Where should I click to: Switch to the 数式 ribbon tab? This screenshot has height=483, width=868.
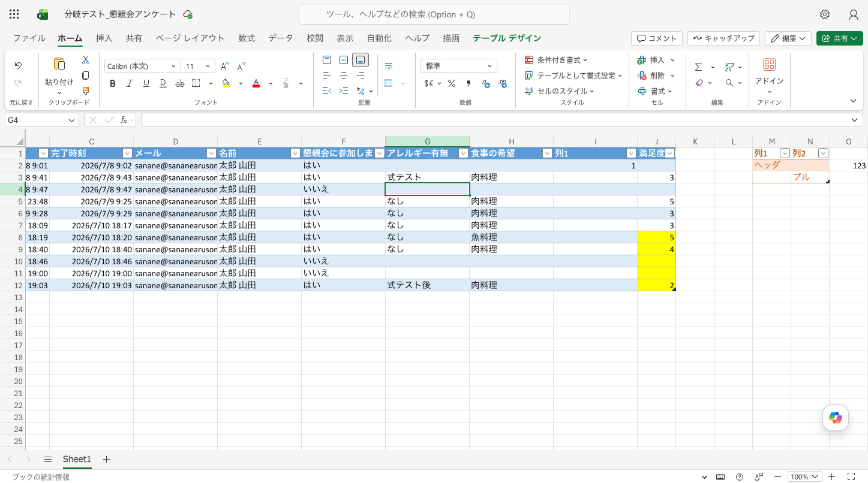coord(247,38)
